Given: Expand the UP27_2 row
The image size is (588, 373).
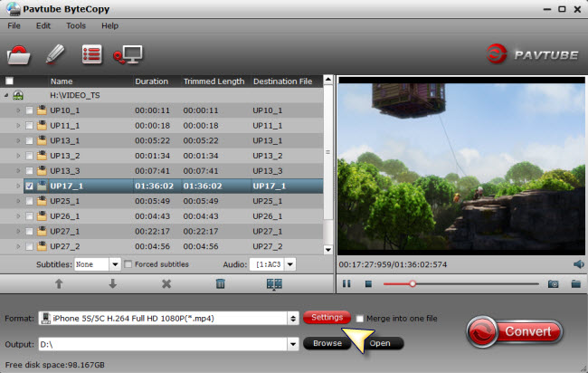Looking at the screenshot, I should (18, 246).
